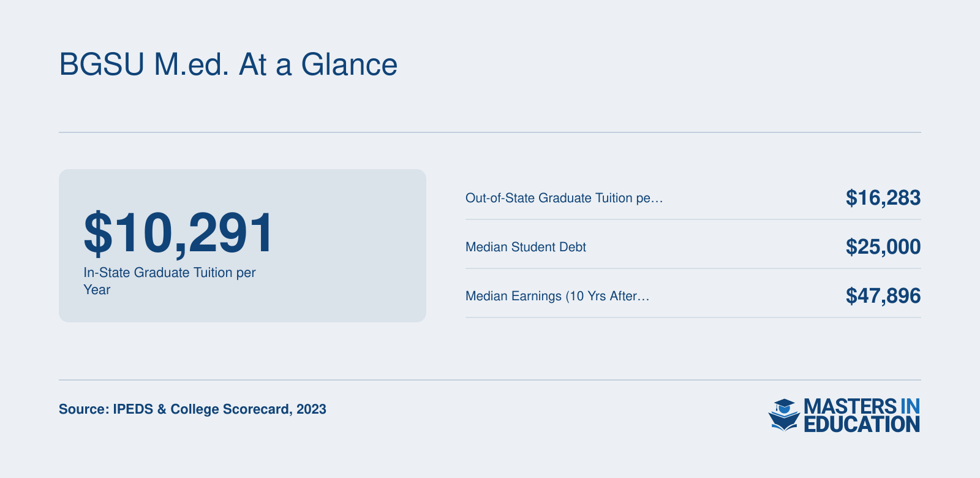Viewport: 980px width, 478px height.
Task: Click the $25,000 median debt value
Action: pyautogui.click(x=883, y=246)
